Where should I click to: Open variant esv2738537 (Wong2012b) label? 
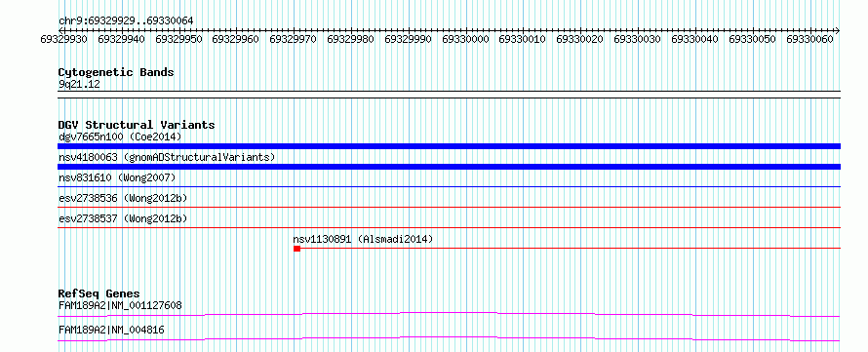[123, 218]
